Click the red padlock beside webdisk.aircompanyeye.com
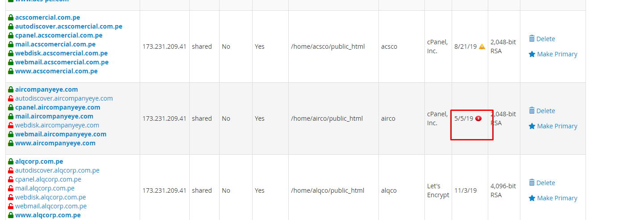Viewport: 644px width, 220px height. pos(11,125)
